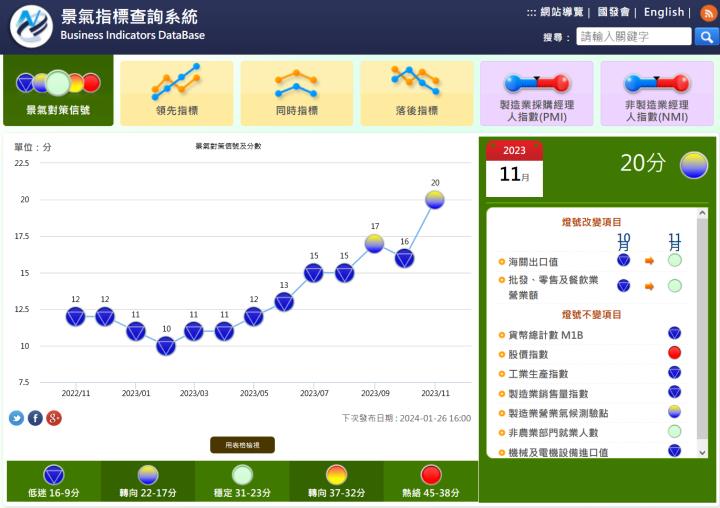The image size is (720, 508).
Task: Click the 製造業營業氣候測驗點 item
Action: tap(558, 413)
